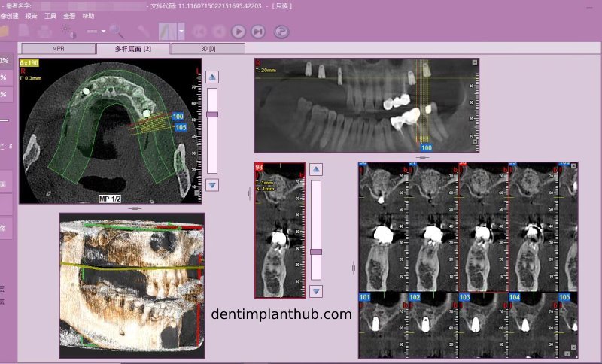The image size is (602, 364).
Task: Select the magnifier zoom tool
Action: click(x=117, y=31)
